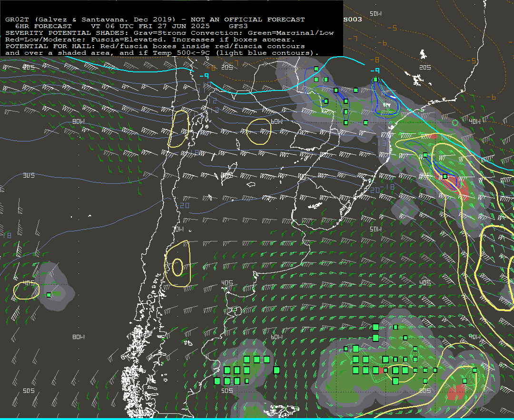Select the POTENTIAL FOR HAIL legend line
The height and width of the screenshot is (420, 514).
pyautogui.click(x=155, y=46)
